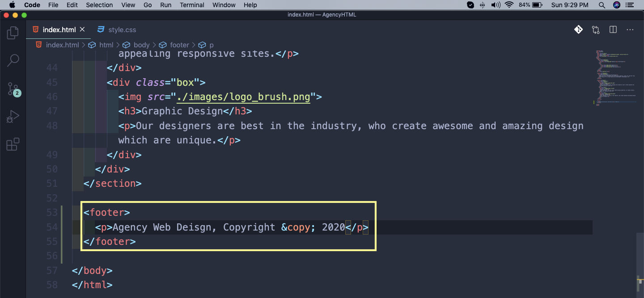Click the closing body tag
The image size is (644, 298).
coord(92,271)
